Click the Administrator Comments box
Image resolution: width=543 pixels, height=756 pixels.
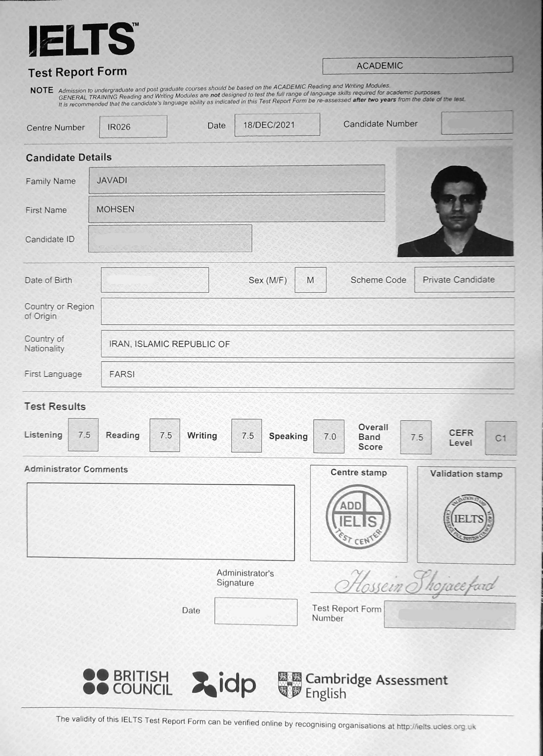coord(161,522)
